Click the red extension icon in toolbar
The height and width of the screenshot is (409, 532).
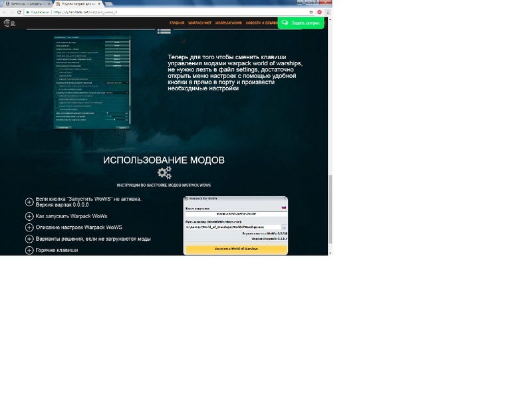[x=320, y=12]
